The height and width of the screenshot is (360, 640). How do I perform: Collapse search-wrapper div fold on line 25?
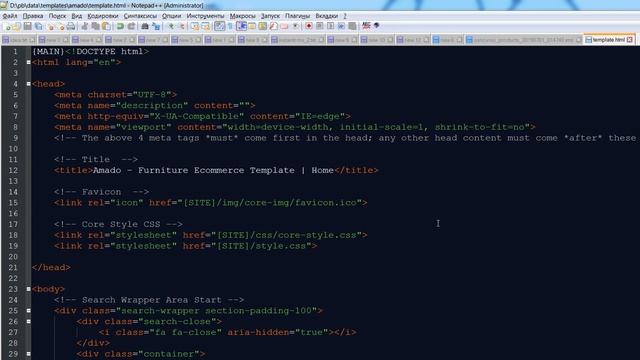point(29,311)
